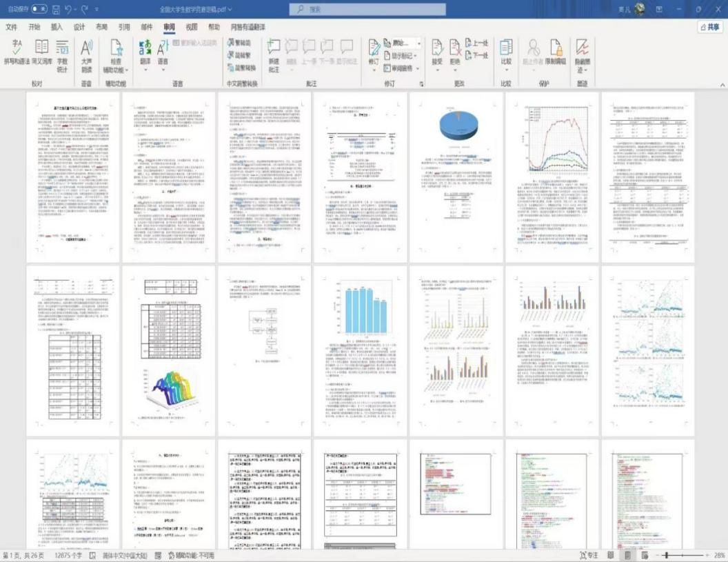
Task: Click the 简体中文(中国大陆) language status
Action: [125, 555]
